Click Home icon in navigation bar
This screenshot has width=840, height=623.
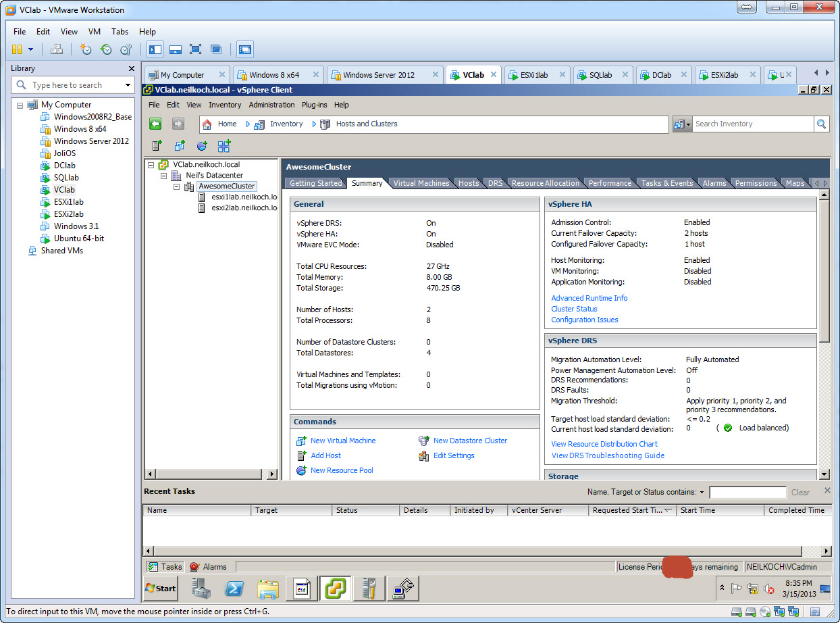tap(207, 124)
